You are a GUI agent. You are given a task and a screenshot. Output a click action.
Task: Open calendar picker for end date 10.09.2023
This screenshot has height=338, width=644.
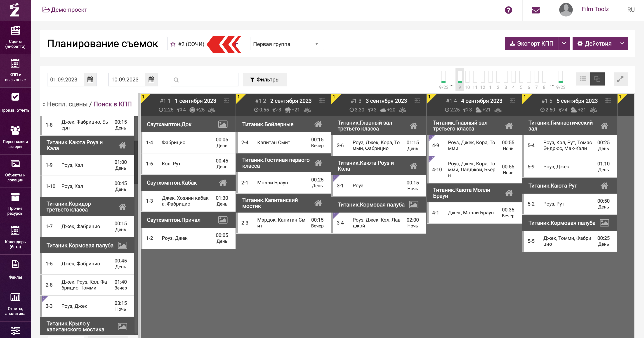(151, 80)
